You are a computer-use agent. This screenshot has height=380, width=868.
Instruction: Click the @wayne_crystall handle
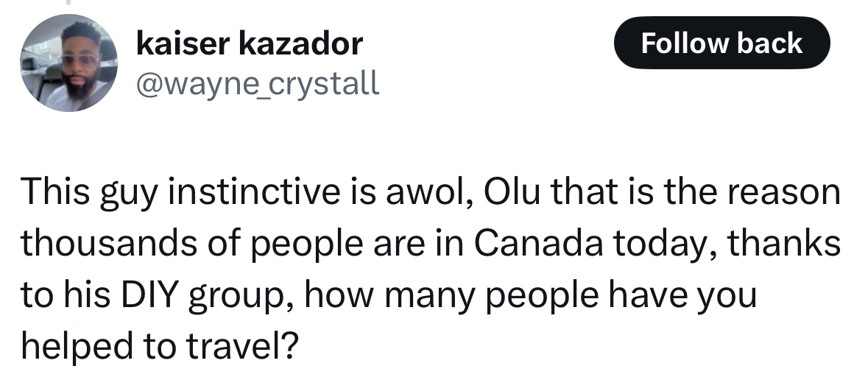click(258, 84)
